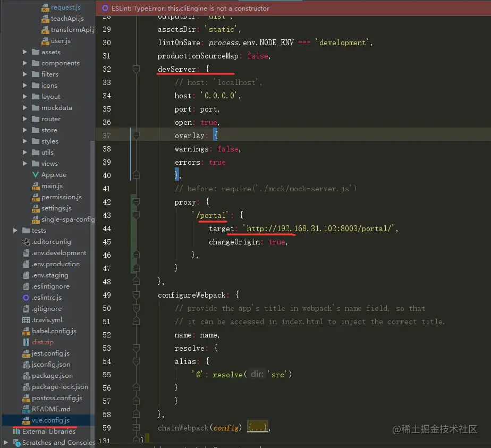
Task: Click the proxy target URL string
Action: [x=318, y=229]
